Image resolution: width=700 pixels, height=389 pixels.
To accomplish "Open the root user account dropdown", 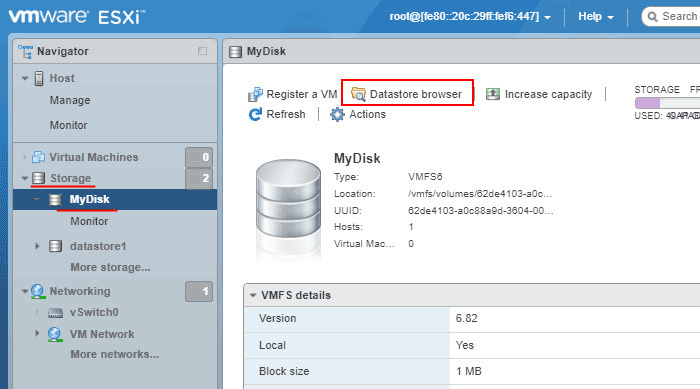I will (470, 17).
